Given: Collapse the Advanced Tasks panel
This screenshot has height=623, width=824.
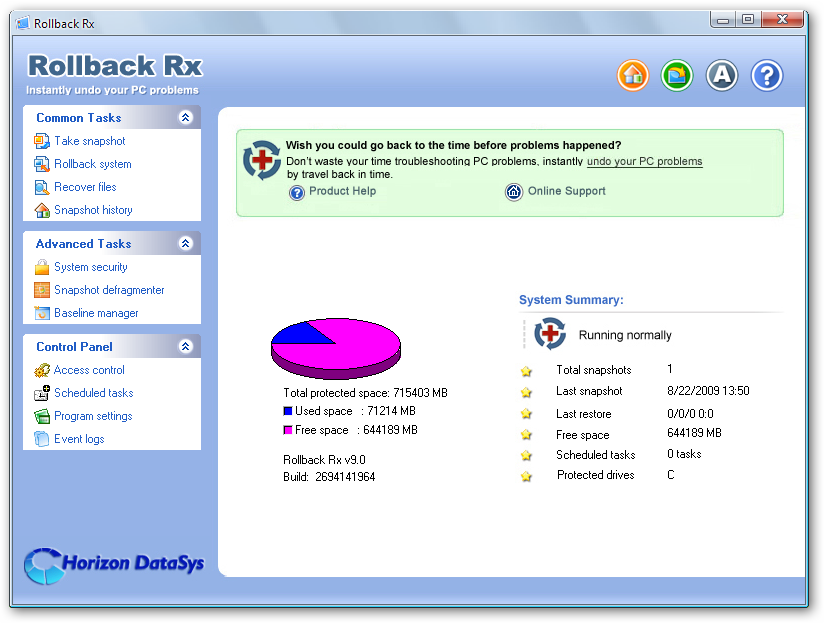Looking at the screenshot, I should (186, 243).
